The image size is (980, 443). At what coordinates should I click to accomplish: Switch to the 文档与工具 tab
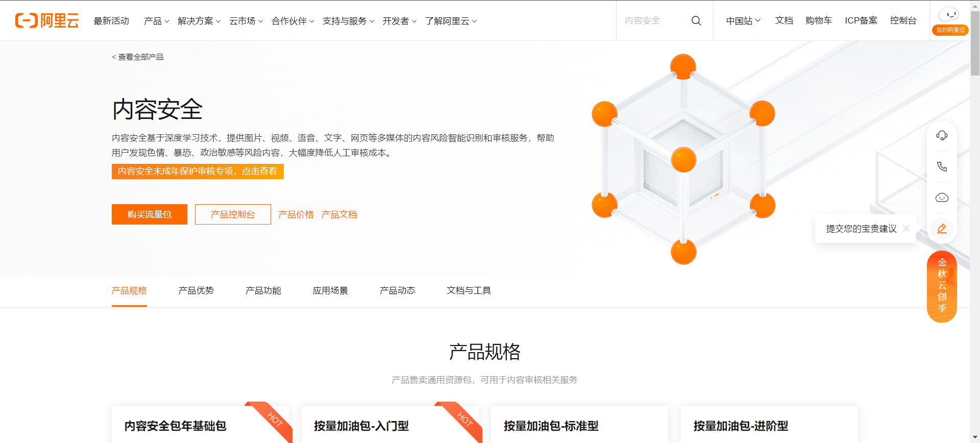[x=469, y=290]
